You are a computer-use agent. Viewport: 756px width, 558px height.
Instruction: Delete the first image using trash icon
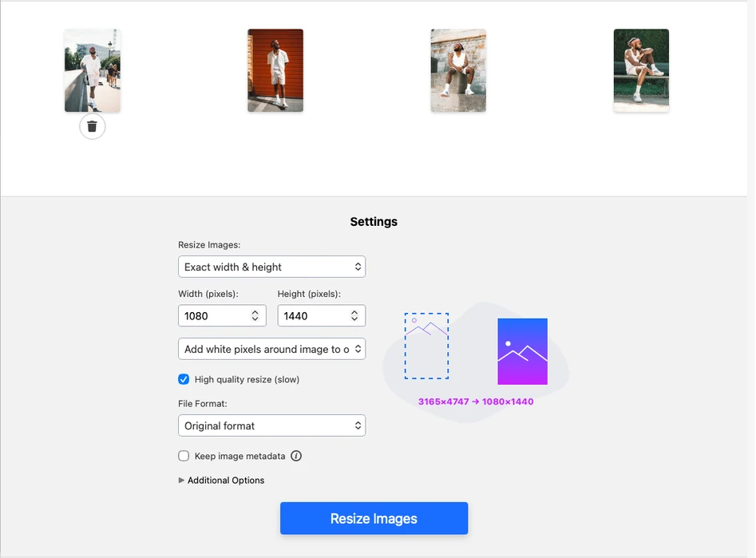tap(93, 126)
